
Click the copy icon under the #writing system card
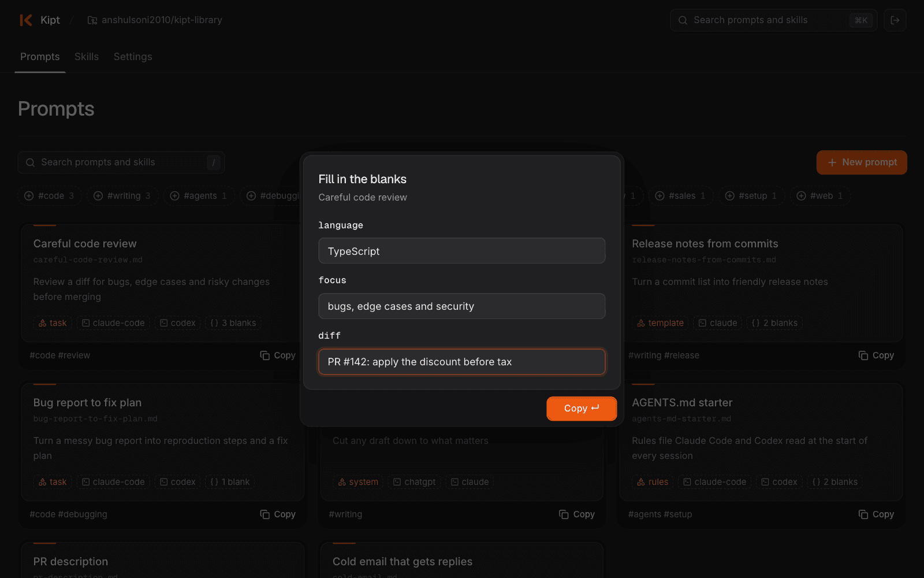(x=564, y=514)
